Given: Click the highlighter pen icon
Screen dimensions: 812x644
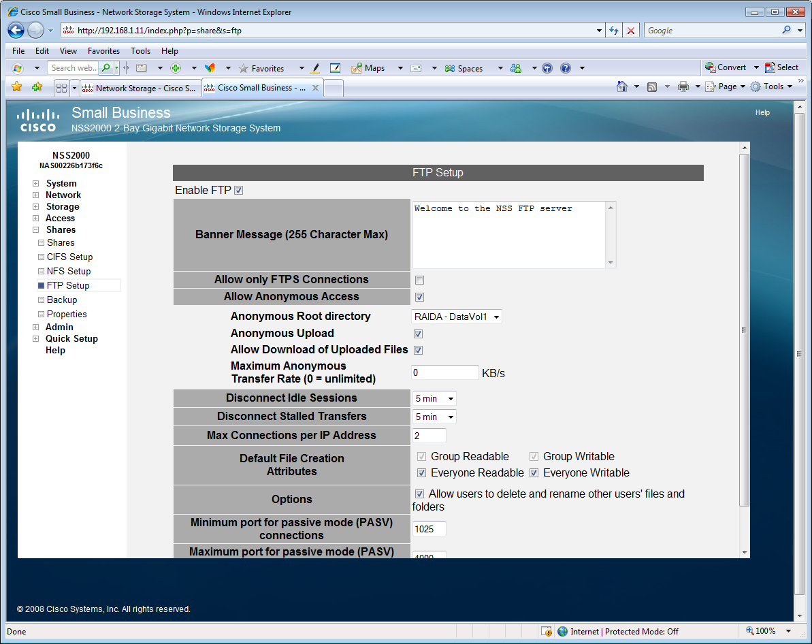Looking at the screenshot, I should (315, 68).
